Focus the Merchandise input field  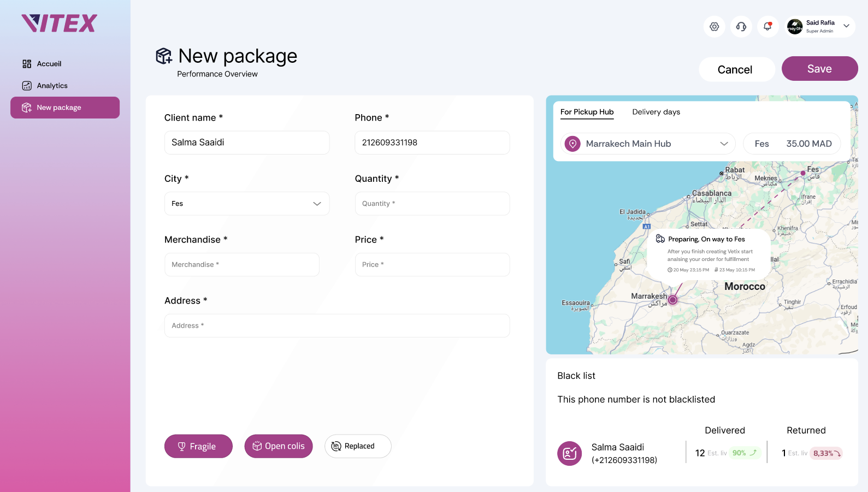coord(242,265)
